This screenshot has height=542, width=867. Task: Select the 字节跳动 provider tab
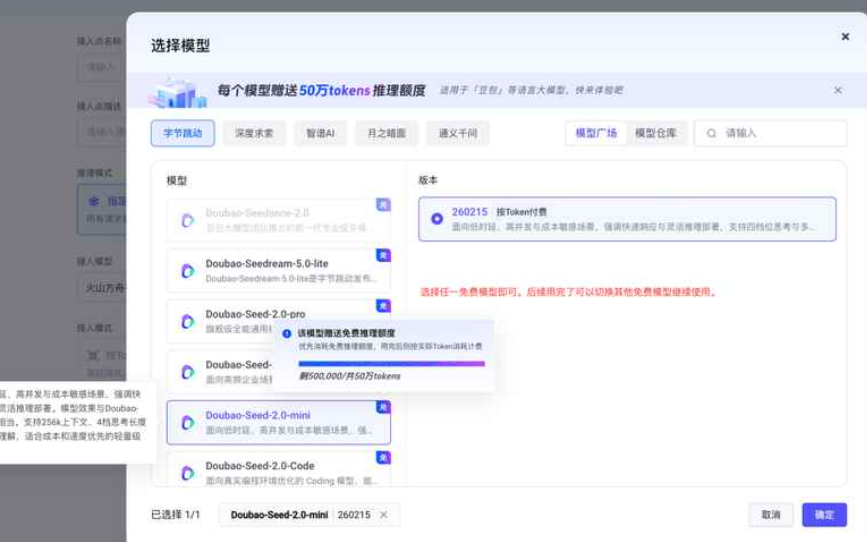coord(182,133)
